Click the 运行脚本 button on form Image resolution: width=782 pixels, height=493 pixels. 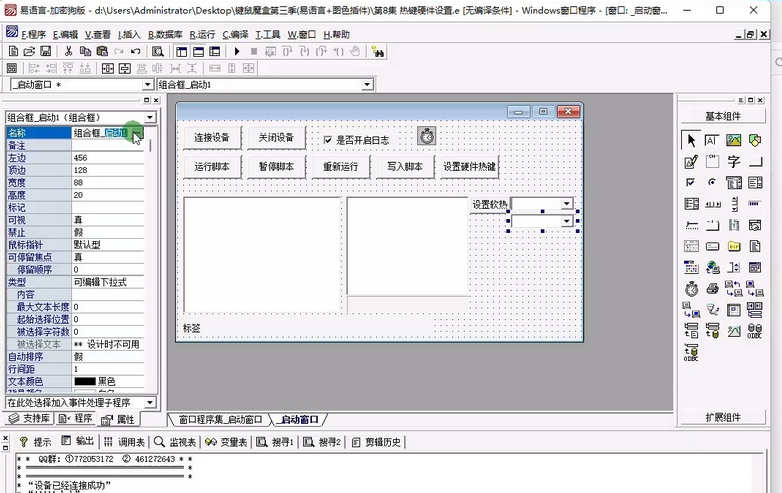coord(212,166)
